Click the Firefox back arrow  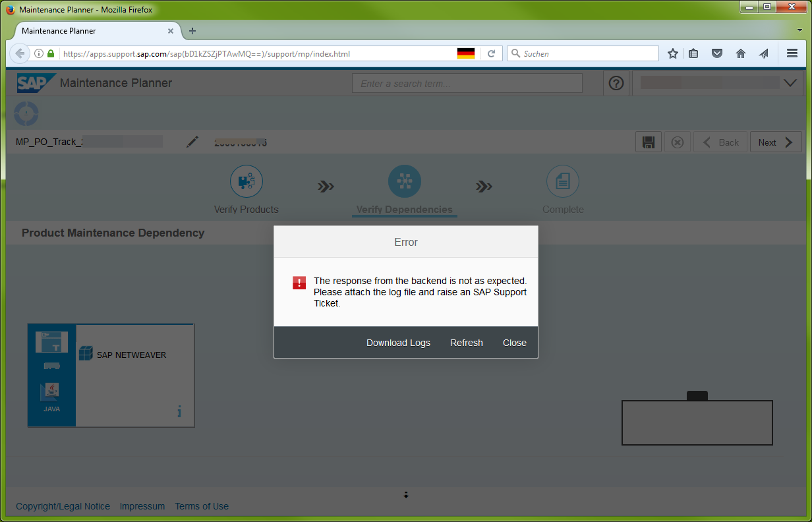(x=20, y=53)
